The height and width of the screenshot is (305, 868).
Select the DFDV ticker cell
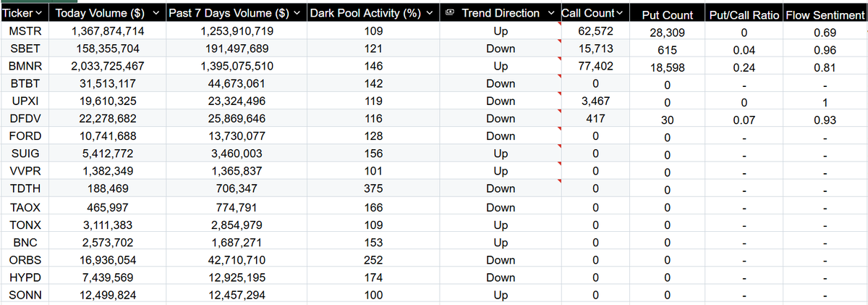click(25, 118)
